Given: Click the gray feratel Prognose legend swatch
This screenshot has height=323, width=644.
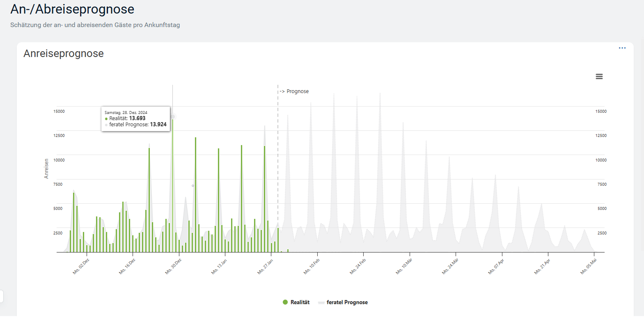Looking at the screenshot, I should (x=321, y=303).
